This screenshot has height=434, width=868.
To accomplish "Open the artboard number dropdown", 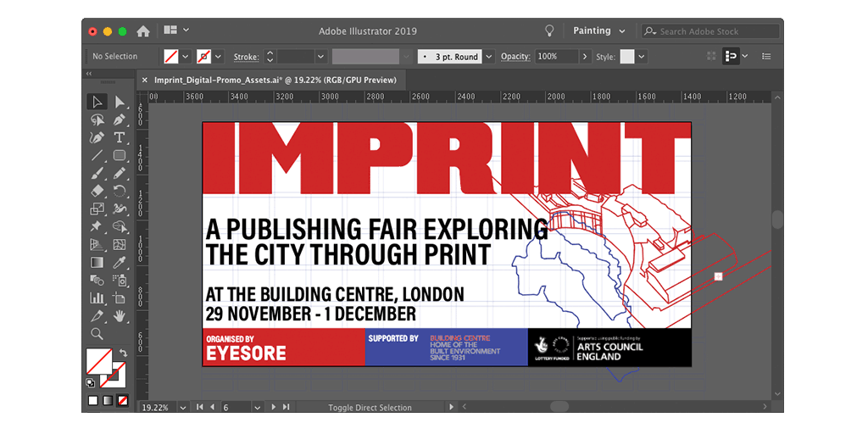I will (x=258, y=408).
